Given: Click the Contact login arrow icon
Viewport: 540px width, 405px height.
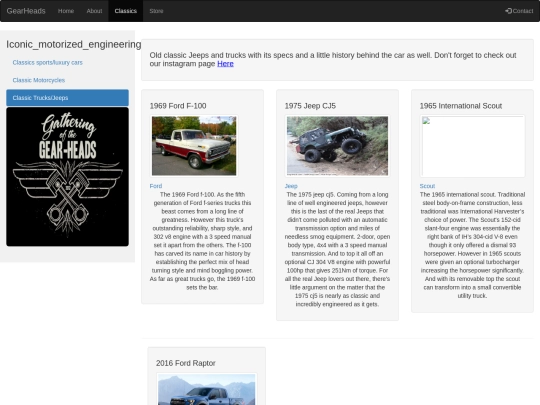Looking at the screenshot, I should (508, 11).
